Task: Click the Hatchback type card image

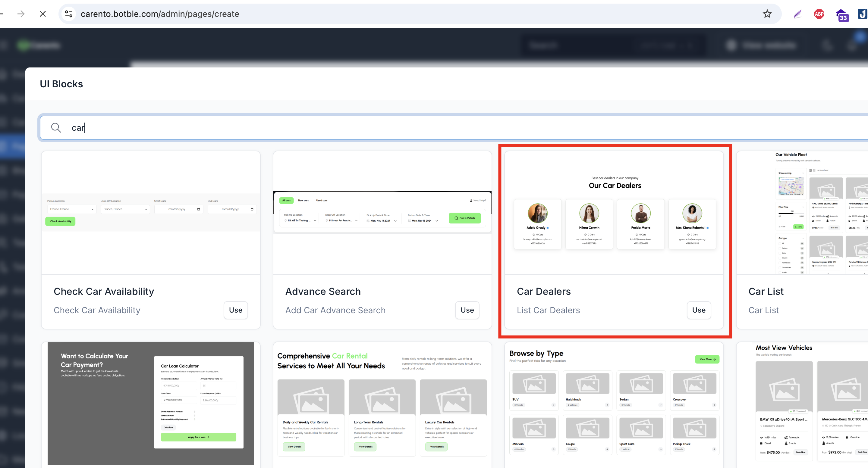Action: tap(587, 383)
